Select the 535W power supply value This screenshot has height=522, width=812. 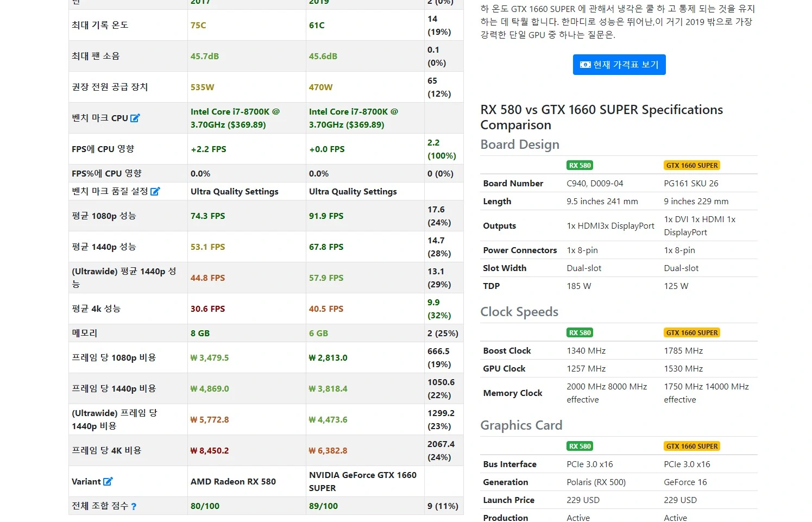coord(202,87)
